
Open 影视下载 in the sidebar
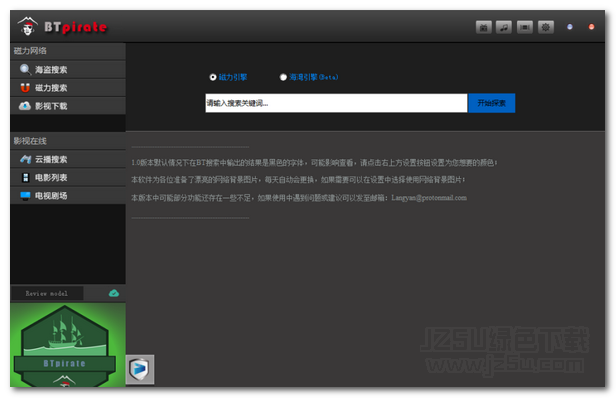click(68, 106)
